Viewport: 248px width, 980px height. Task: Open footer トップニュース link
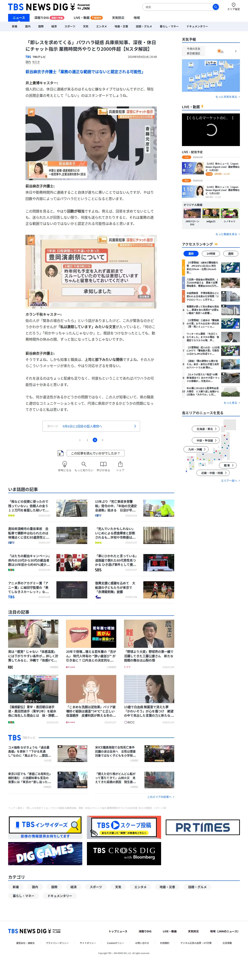point(118,931)
